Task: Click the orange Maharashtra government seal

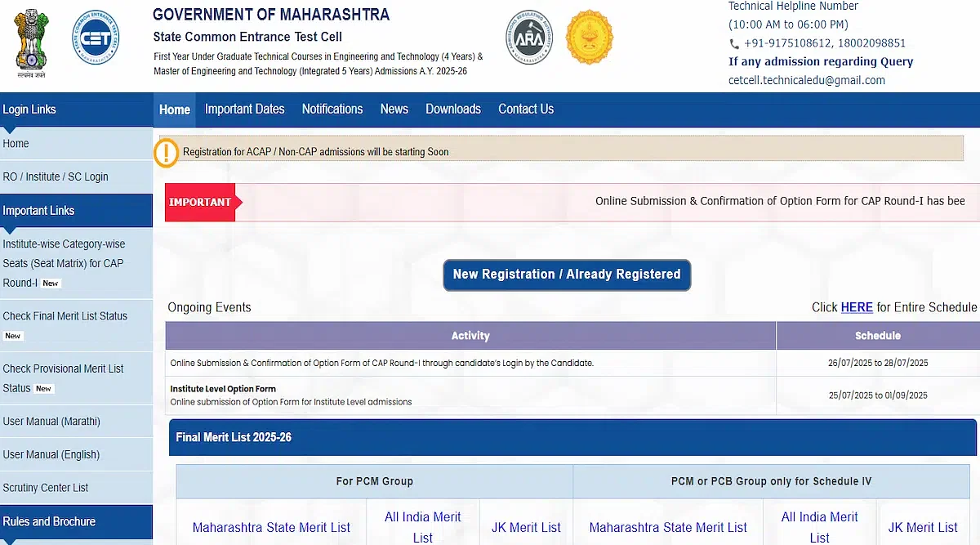Action: (590, 38)
